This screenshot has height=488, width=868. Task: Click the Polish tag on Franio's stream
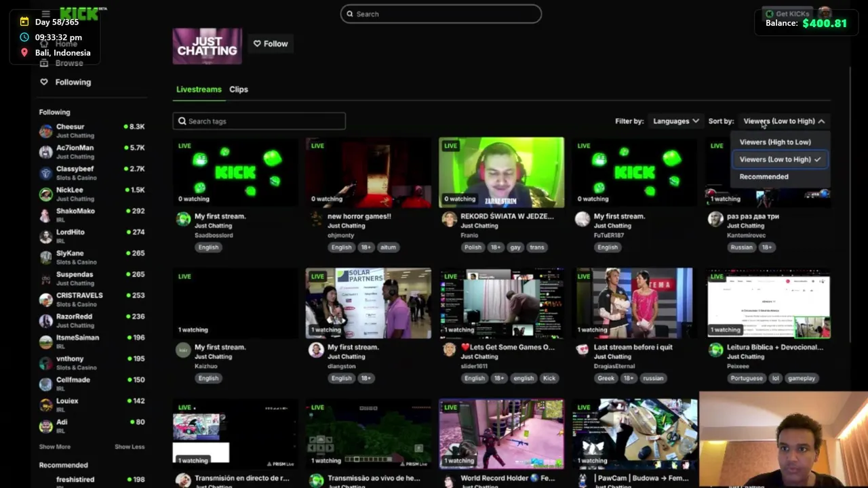point(473,247)
